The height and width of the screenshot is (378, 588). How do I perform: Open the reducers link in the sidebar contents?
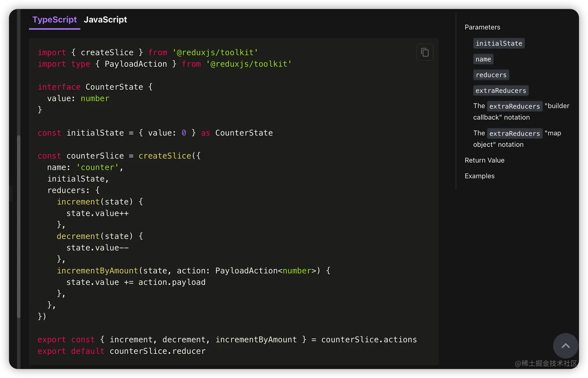[x=491, y=75]
